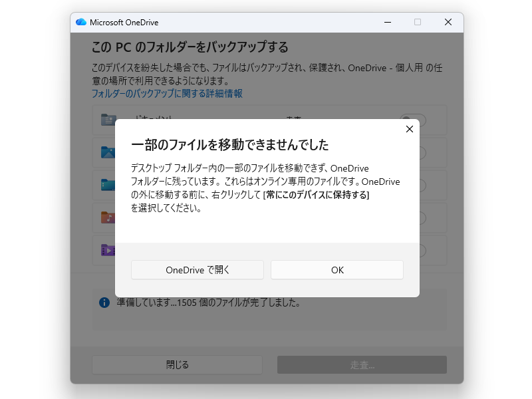
Task: Click the Microsoft OneDrive title bar text
Action: pos(124,22)
